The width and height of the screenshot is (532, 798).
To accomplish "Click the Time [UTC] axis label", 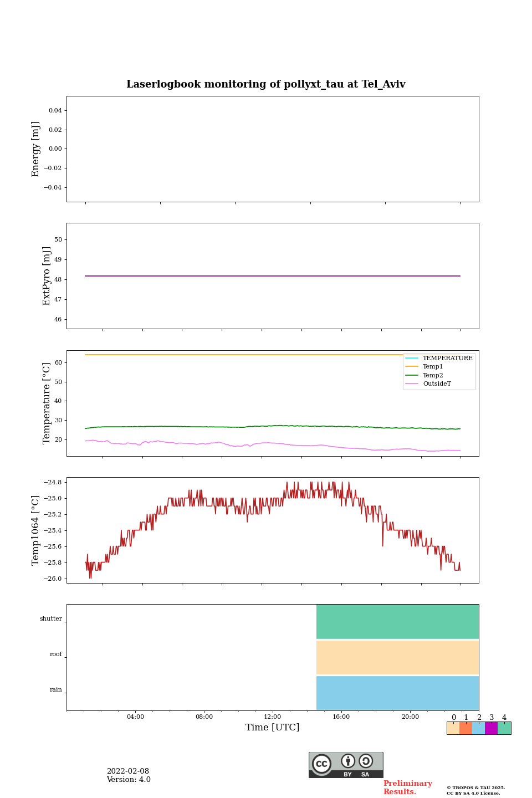I will tap(273, 727).
